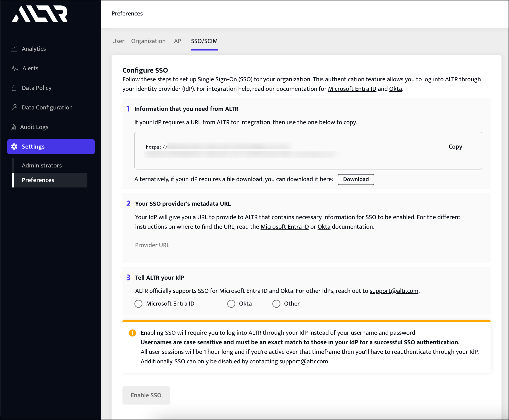Open Microsoft Entra ID link in step 2
The image size is (509, 420).
click(x=285, y=227)
